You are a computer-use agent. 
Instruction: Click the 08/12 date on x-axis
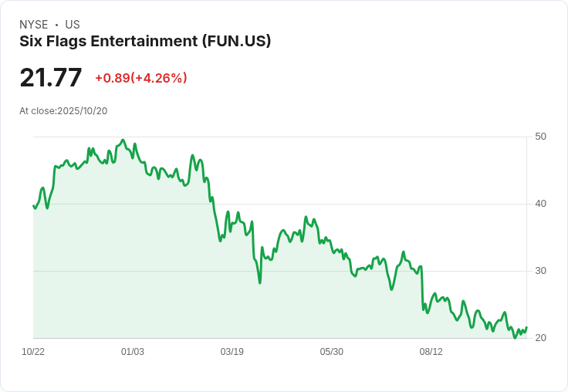click(x=431, y=352)
